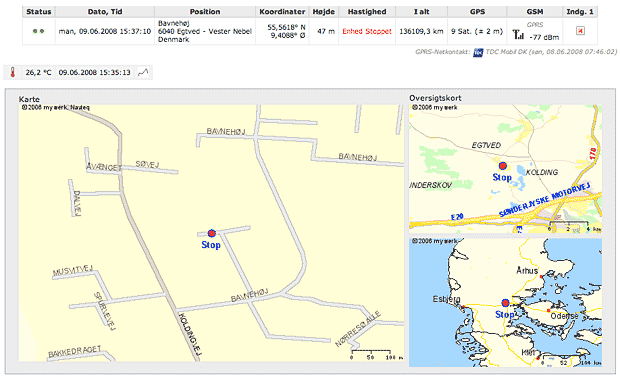Screen dimensions: 620x379
Task: Click the red X icon under Indg. 1
Action: click(580, 31)
